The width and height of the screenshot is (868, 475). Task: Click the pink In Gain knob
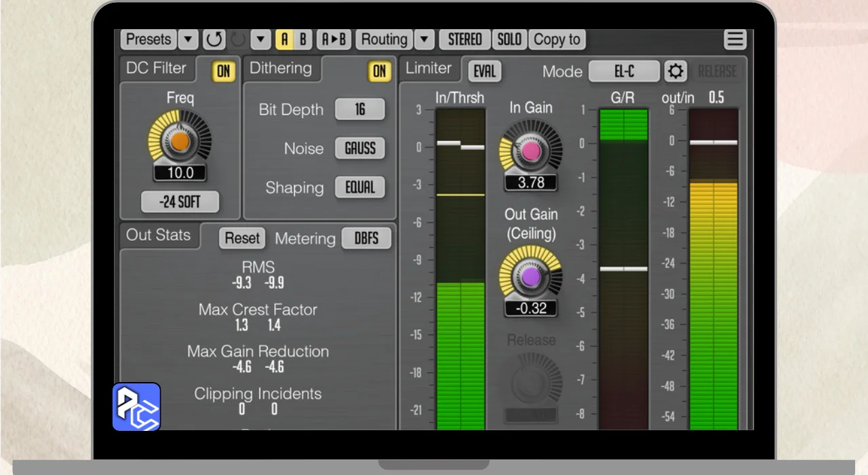[530, 151]
